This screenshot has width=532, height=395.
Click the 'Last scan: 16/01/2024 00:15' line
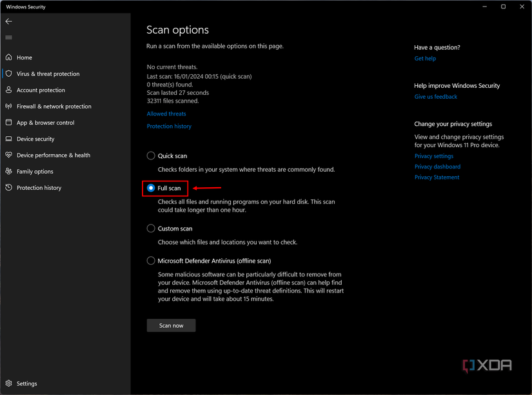point(199,76)
